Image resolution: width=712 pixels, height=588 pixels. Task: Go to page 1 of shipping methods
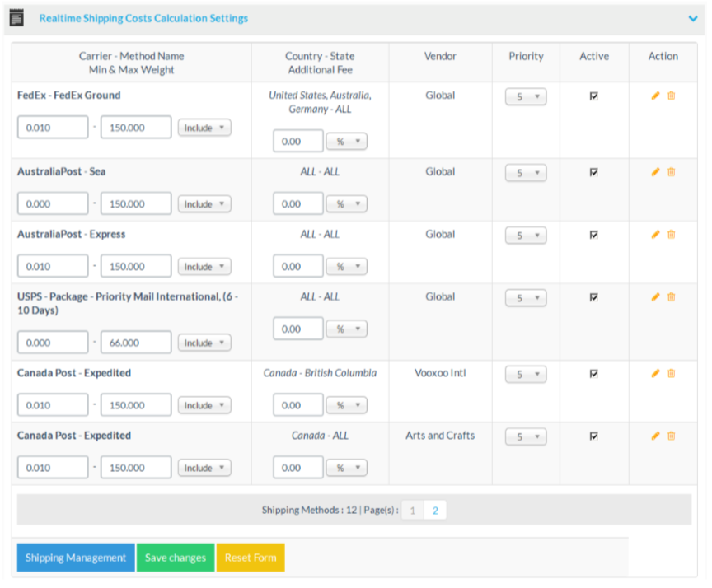413,511
